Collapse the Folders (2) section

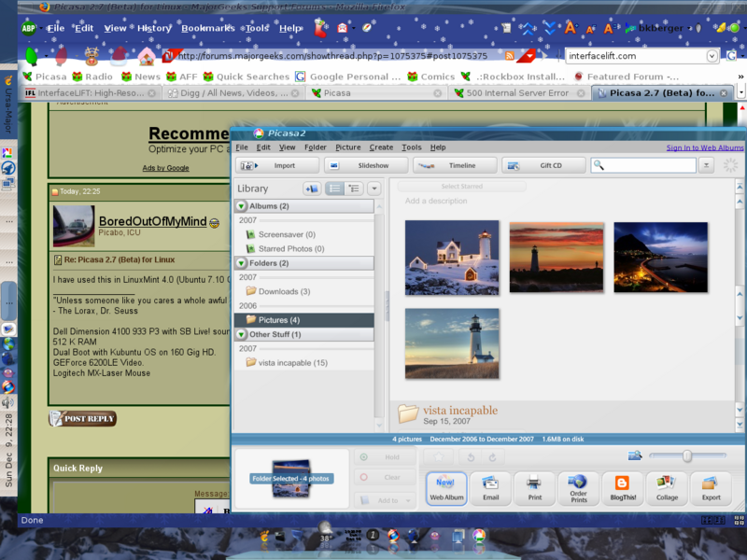click(x=241, y=263)
